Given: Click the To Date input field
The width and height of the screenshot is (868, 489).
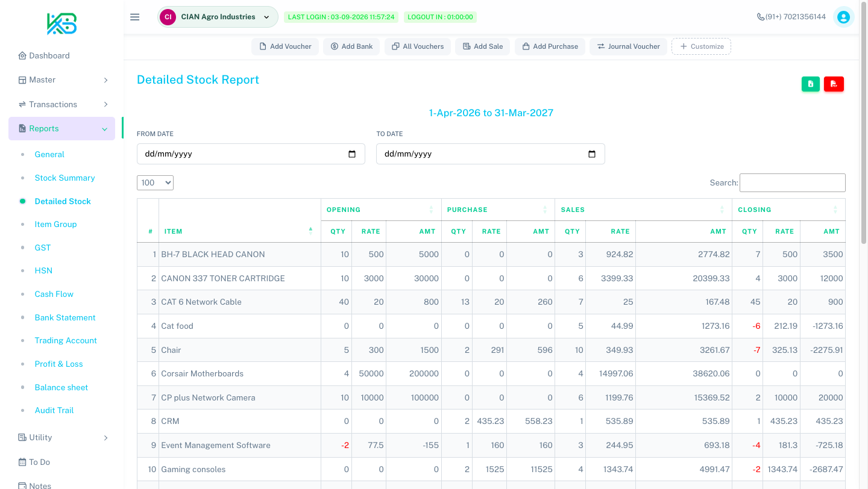Looking at the screenshot, I should [x=490, y=154].
